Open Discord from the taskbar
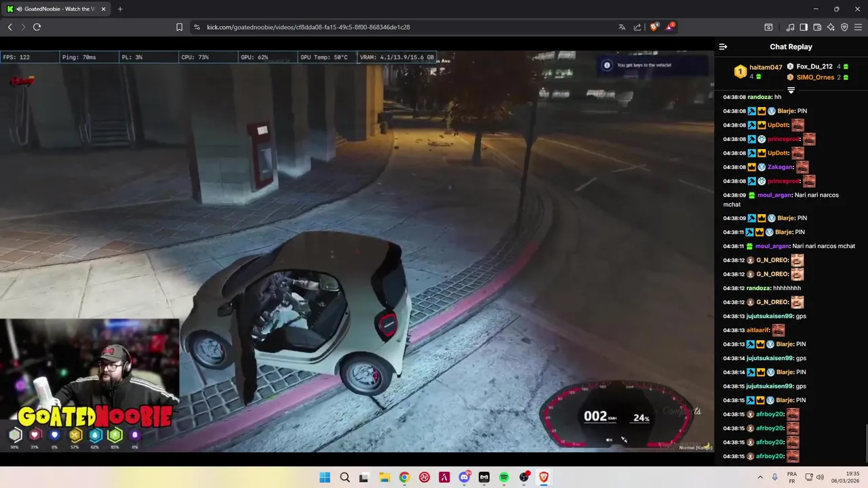 (x=465, y=477)
